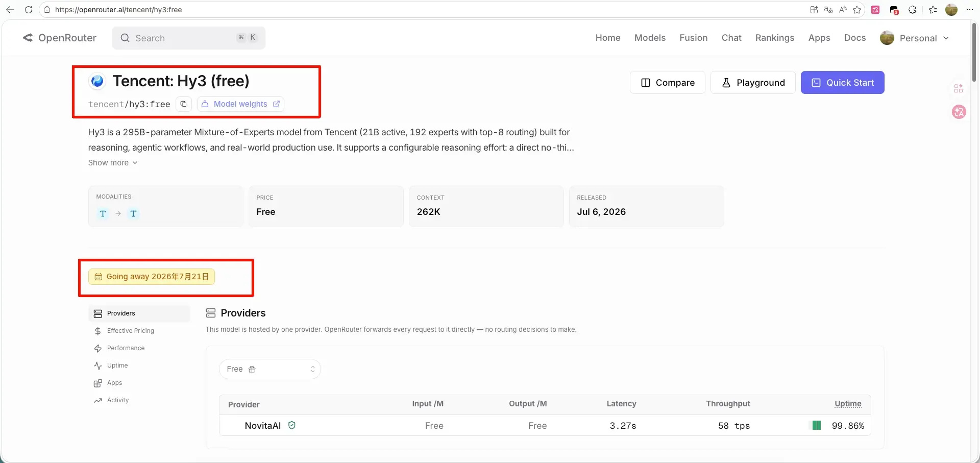Screen dimensions: 980x463
Task: Click the NovitaAI verified shield icon
Action: point(292,425)
